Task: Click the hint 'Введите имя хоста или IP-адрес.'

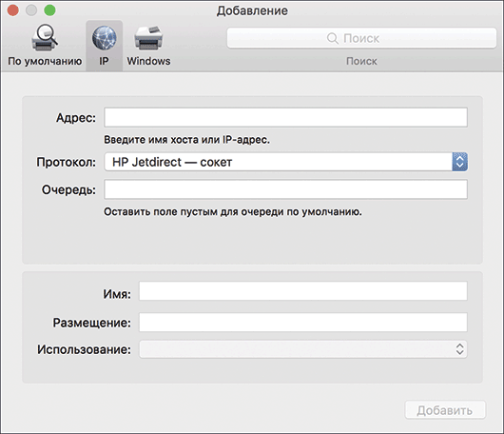Action: click(x=186, y=140)
